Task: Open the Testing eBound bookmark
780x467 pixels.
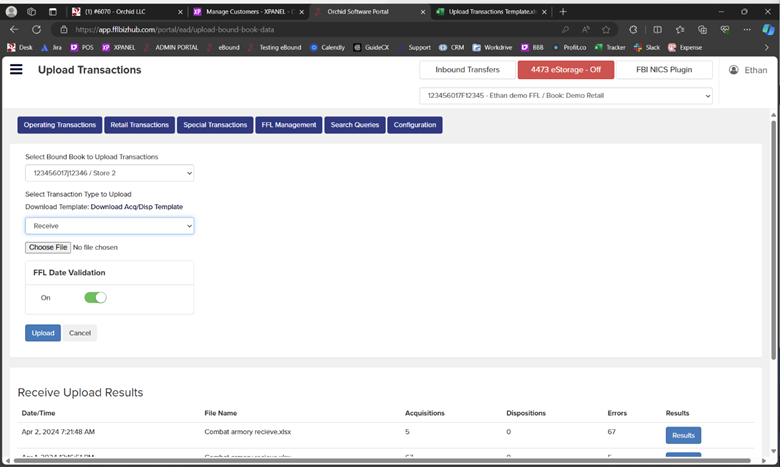Action: pyautogui.click(x=274, y=47)
